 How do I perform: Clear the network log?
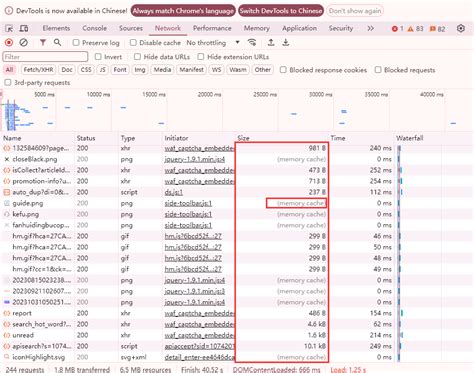tap(23, 43)
